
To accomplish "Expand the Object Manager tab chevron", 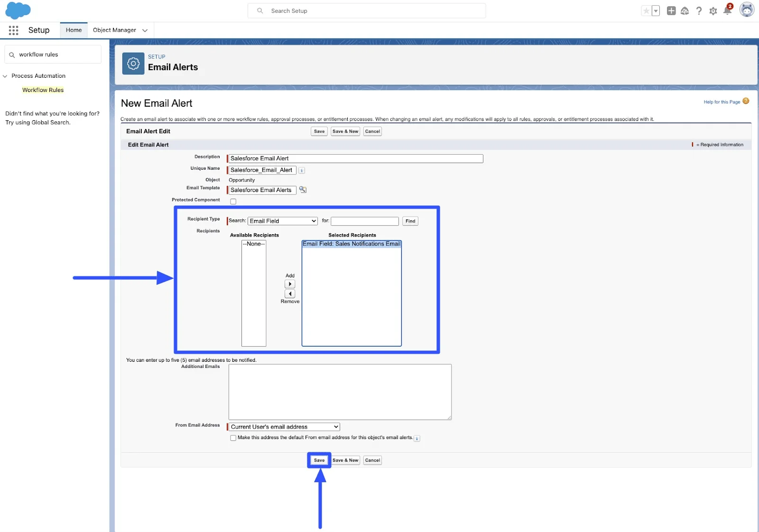I will [x=145, y=30].
